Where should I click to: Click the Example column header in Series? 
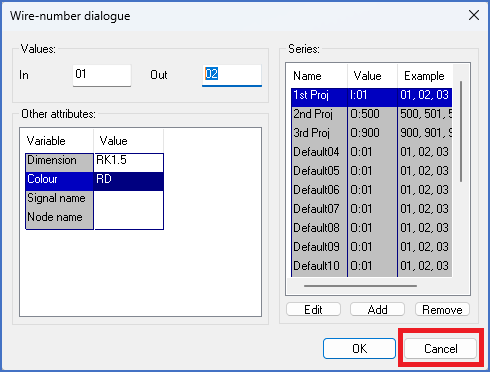pos(425,76)
